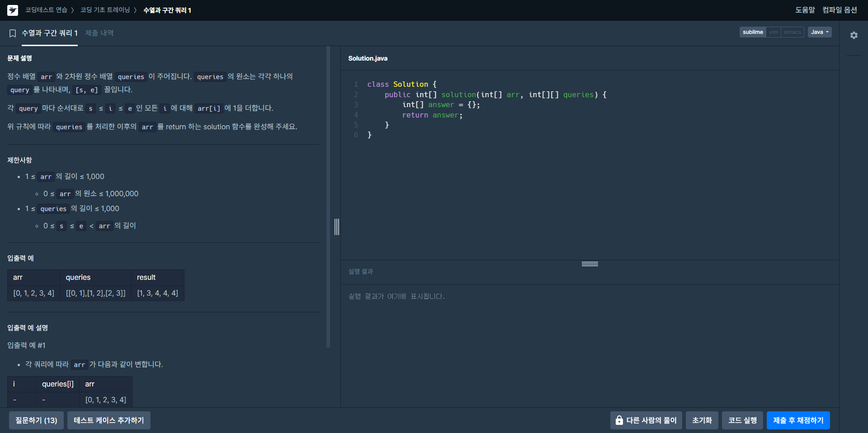Click the Programmers bird logo icon

pyautogui.click(x=13, y=10)
